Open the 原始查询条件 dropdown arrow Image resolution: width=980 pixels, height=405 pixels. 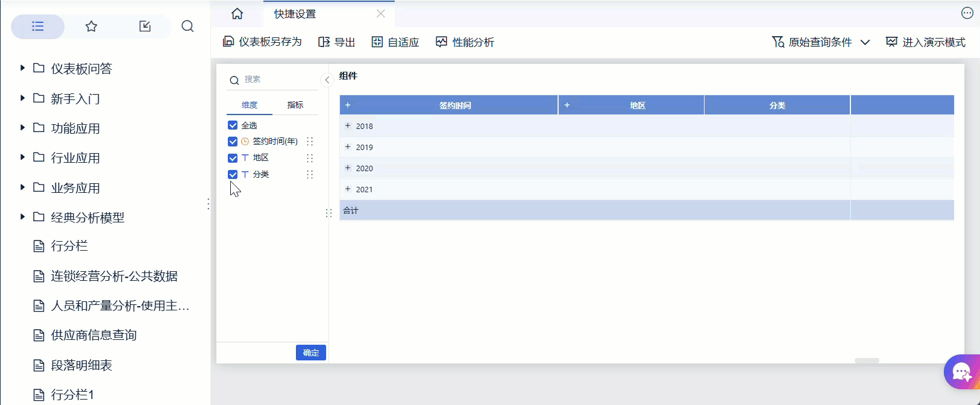tap(865, 42)
